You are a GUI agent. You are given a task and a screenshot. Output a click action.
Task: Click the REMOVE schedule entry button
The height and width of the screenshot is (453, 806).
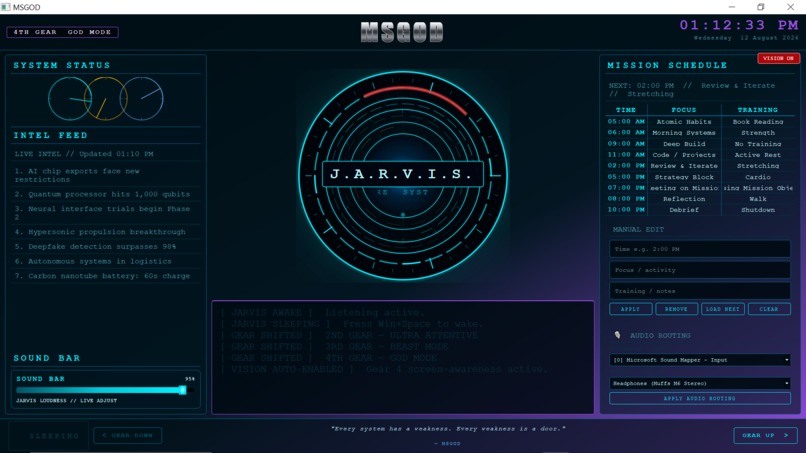[676, 309]
